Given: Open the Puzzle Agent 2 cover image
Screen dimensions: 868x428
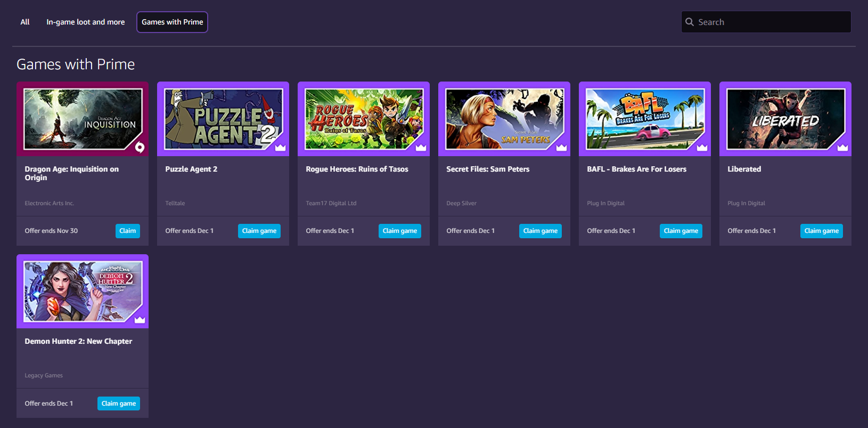Looking at the screenshot, I should 223,119.
